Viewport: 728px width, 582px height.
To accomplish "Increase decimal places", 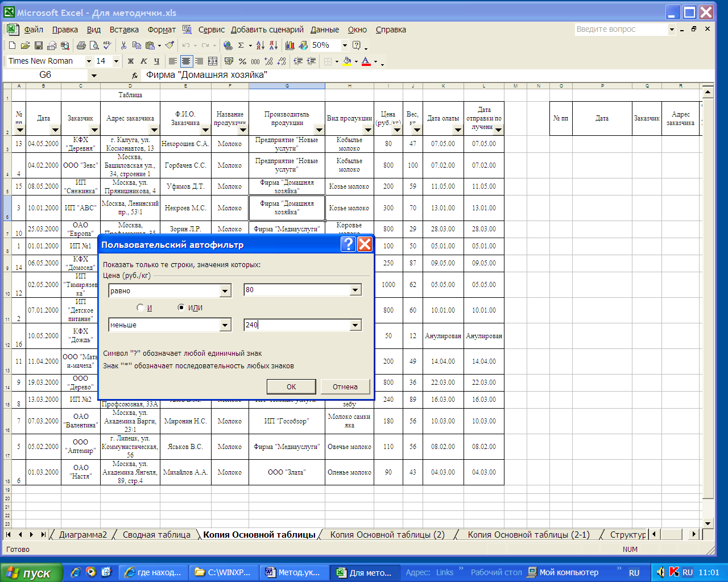I will pos(268,61).
